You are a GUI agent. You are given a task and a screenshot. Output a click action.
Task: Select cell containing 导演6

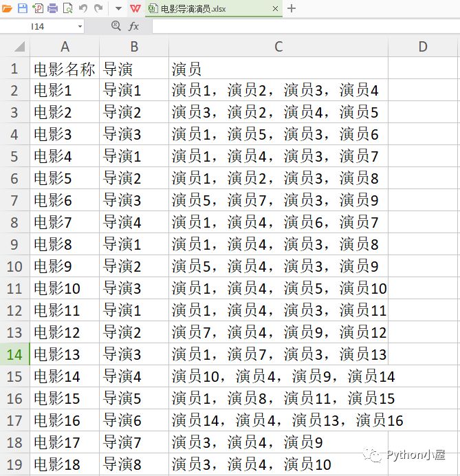pyautogui.click(x=134, y=420)
